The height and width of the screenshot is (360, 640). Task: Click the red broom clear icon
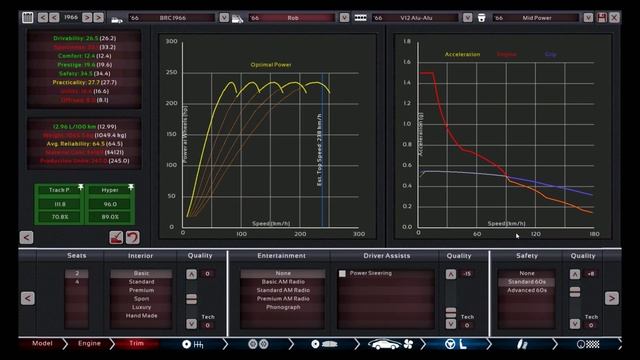coord(116,238)
